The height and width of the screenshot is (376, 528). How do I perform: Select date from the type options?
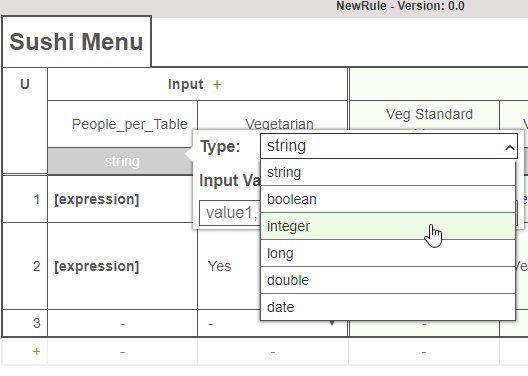[388, 307]
